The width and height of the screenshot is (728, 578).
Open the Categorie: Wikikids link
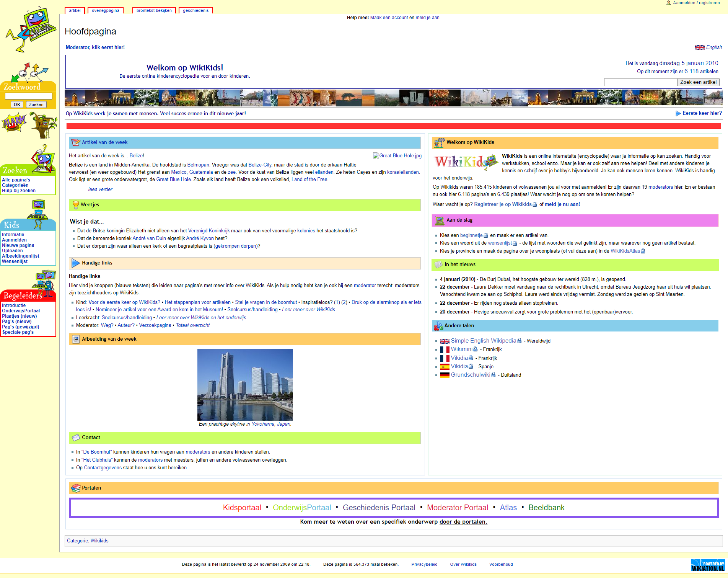88,541
